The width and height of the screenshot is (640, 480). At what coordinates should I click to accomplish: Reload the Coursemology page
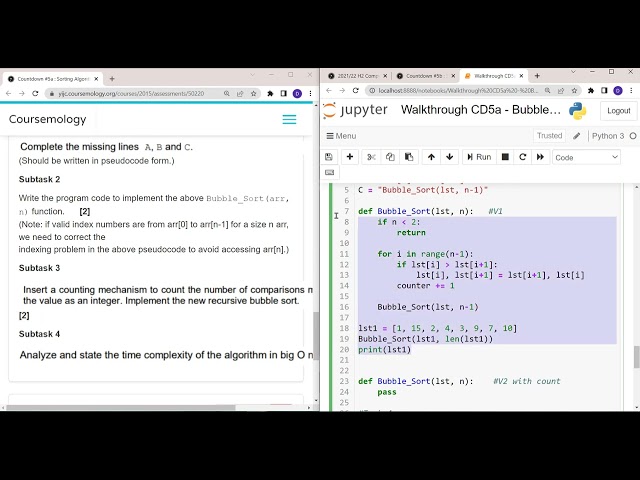point(35,93)
